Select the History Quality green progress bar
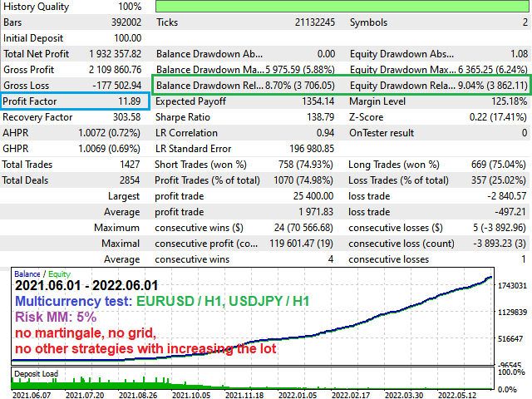Image resolution: width=532 pixels, height=399 pixels. point(342,7)
